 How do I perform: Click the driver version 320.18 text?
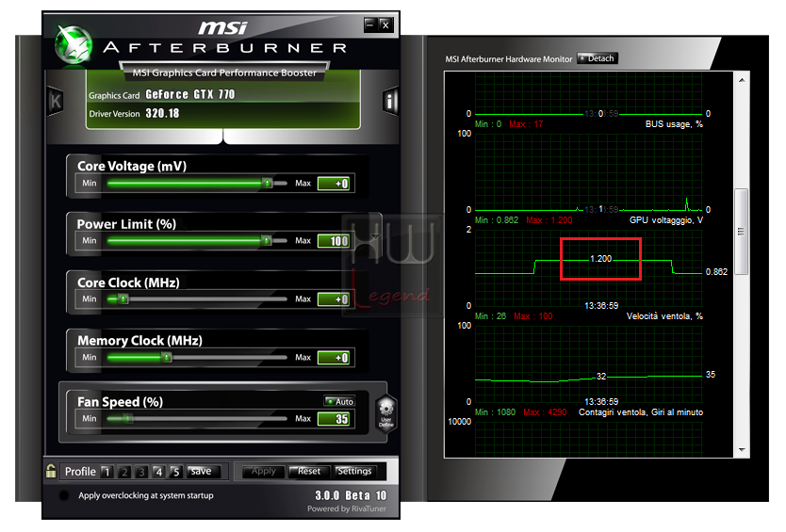[162, 114]
